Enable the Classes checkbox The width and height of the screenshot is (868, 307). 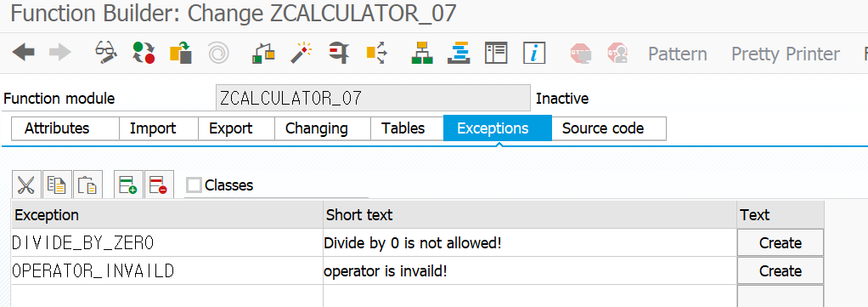tap(194, 185)
